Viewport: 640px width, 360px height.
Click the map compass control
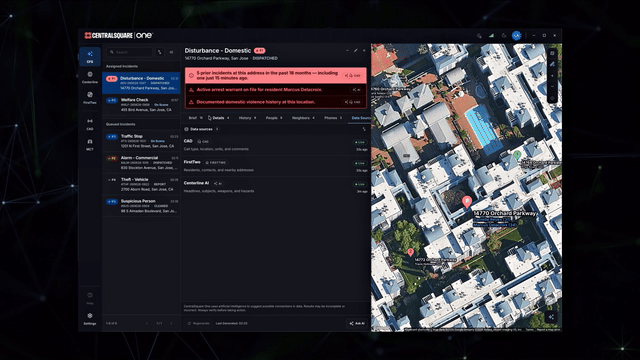(552, 98)
